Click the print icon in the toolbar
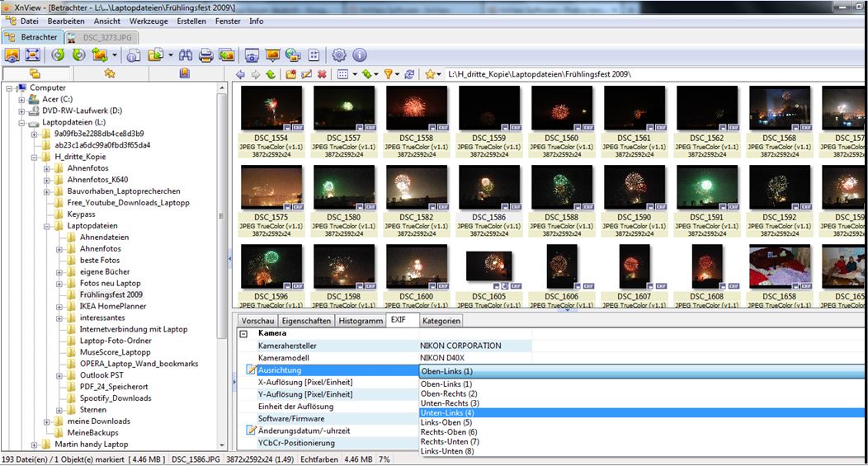 click(205, 55)
